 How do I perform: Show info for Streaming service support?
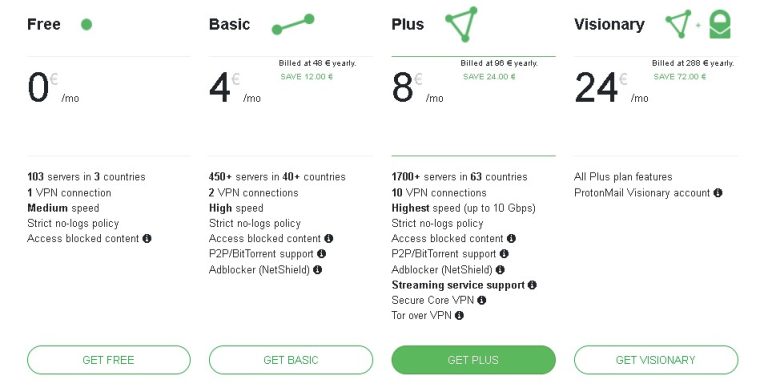click(x=532, y=285)
